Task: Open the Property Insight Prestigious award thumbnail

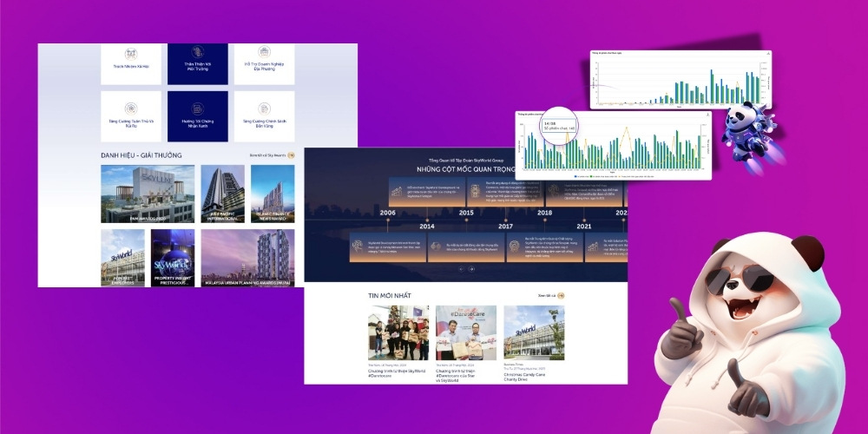Action: tap(173, 258)
